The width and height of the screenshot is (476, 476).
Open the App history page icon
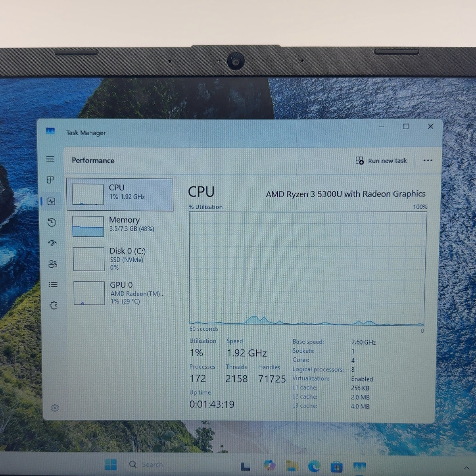pyautogui.click(x=52, y=222)
